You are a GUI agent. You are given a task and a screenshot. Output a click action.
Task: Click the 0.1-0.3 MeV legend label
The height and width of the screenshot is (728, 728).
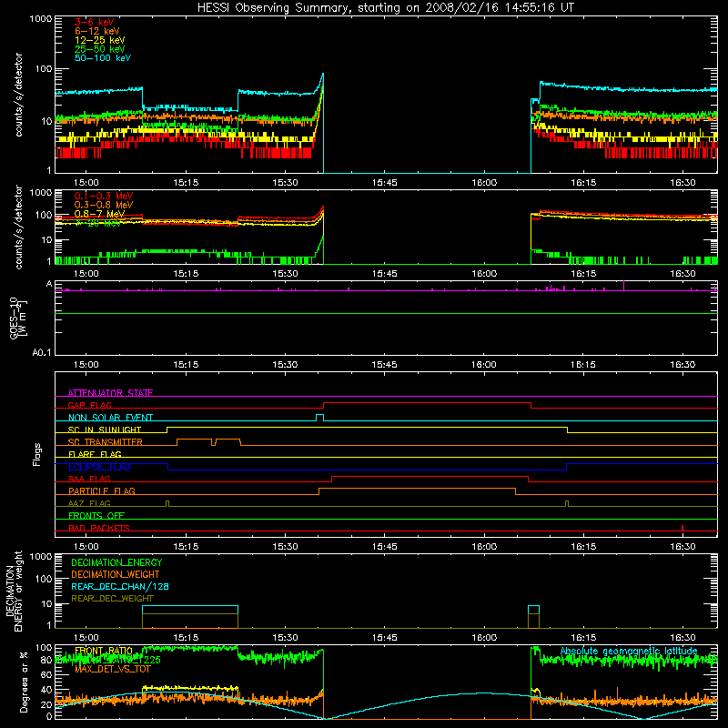pos(104,196)
